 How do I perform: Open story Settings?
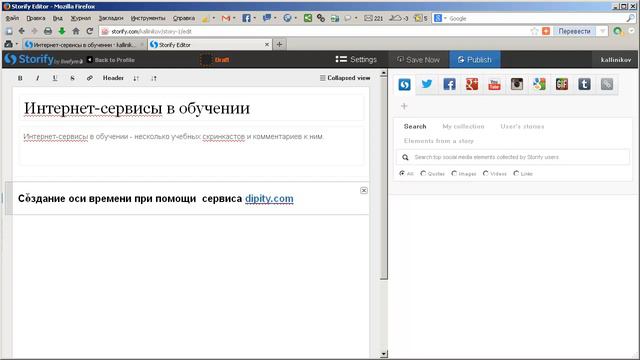pos(356,60)
